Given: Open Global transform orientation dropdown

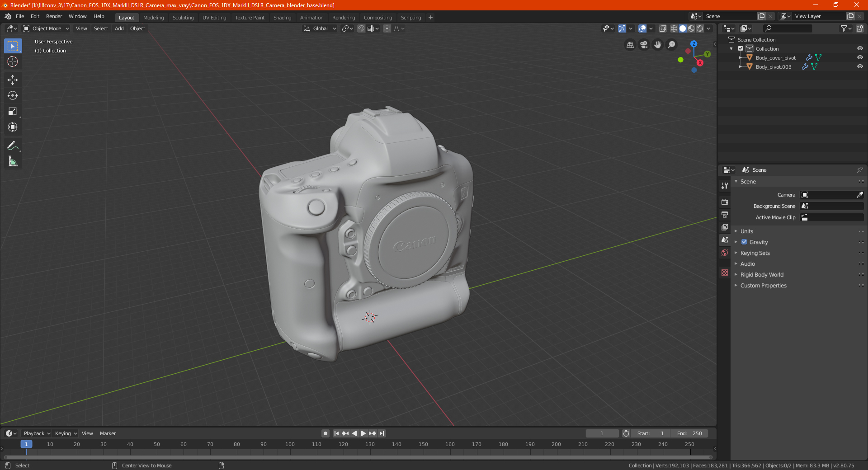Looking at the screenshot, I should coord(320,28).
